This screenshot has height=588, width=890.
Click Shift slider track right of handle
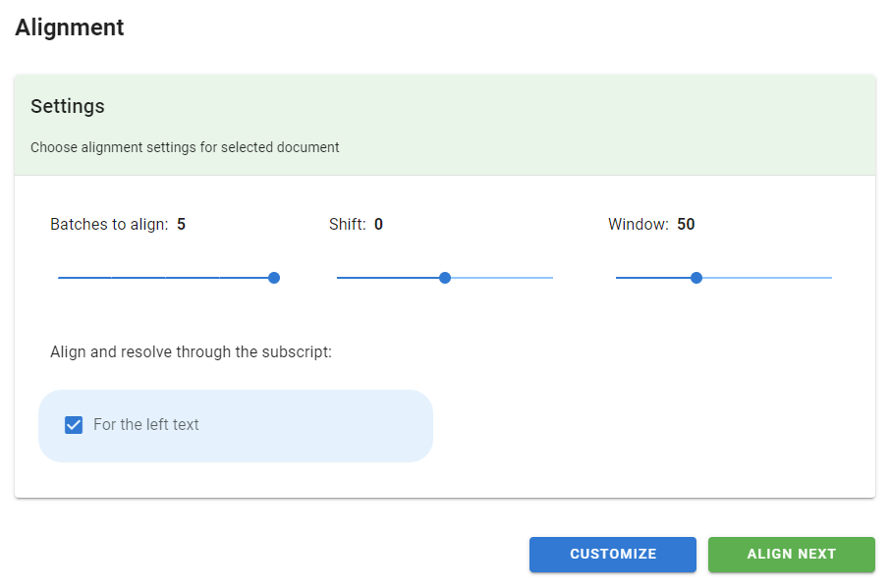point(501,278)
